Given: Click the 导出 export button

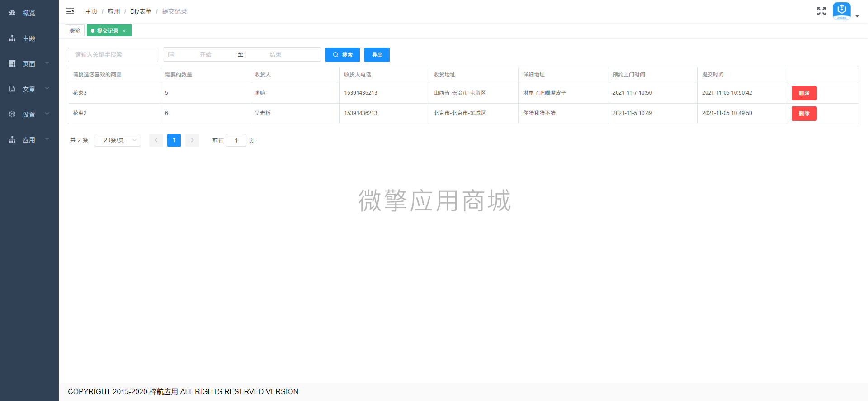Looking at the screenshot, I should tap(377, 55).
